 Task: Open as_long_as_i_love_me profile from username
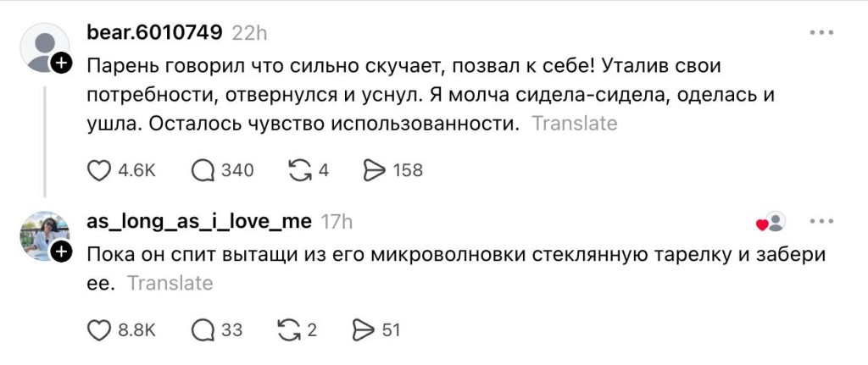pyautogui.click(x=199, y=222)
